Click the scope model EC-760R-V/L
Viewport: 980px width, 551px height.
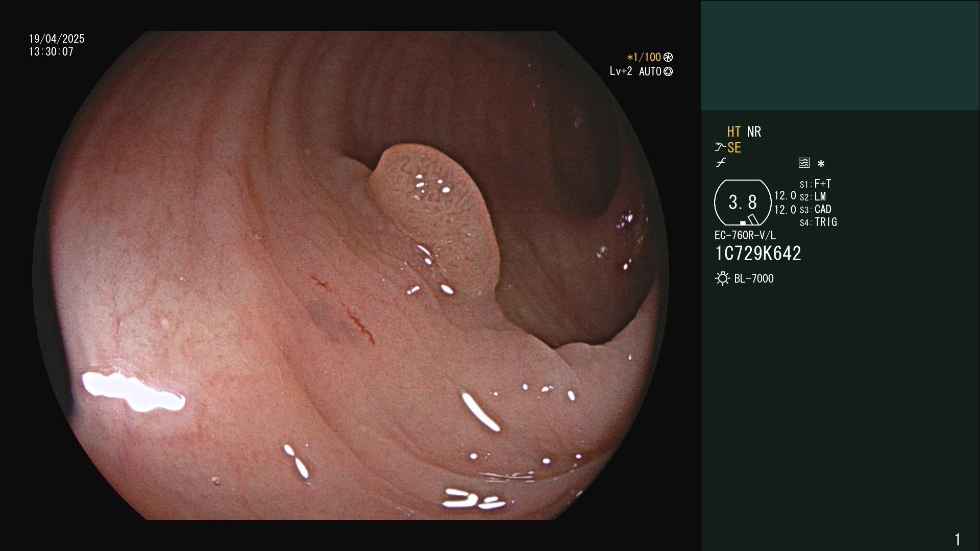click(745, 236)
